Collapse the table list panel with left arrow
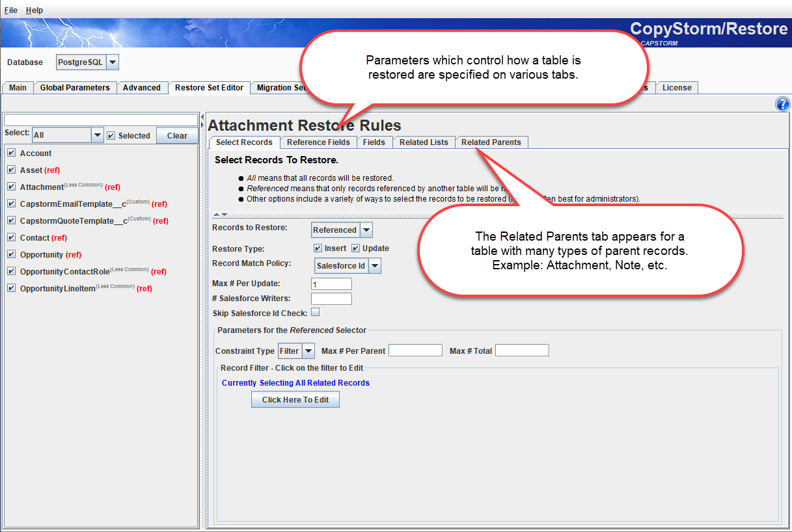 (x=202, y=117)
